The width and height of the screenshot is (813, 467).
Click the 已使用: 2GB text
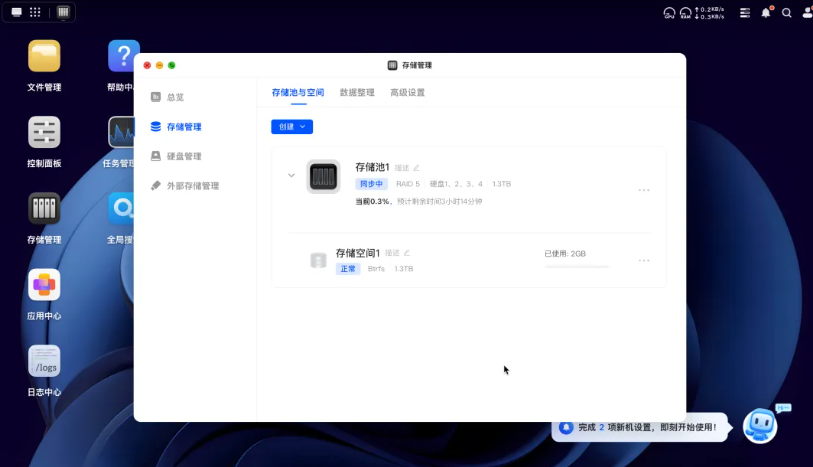pyautogui.click(x=565, y=253)
